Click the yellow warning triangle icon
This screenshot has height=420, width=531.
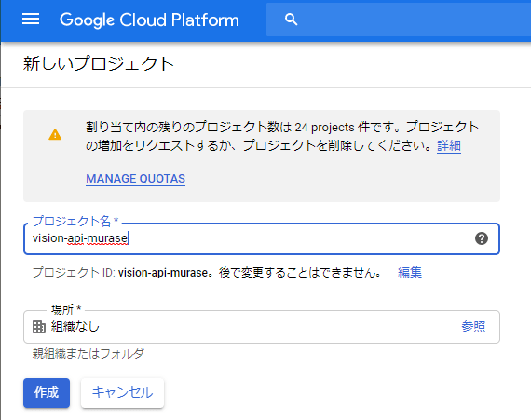point(55,134)
